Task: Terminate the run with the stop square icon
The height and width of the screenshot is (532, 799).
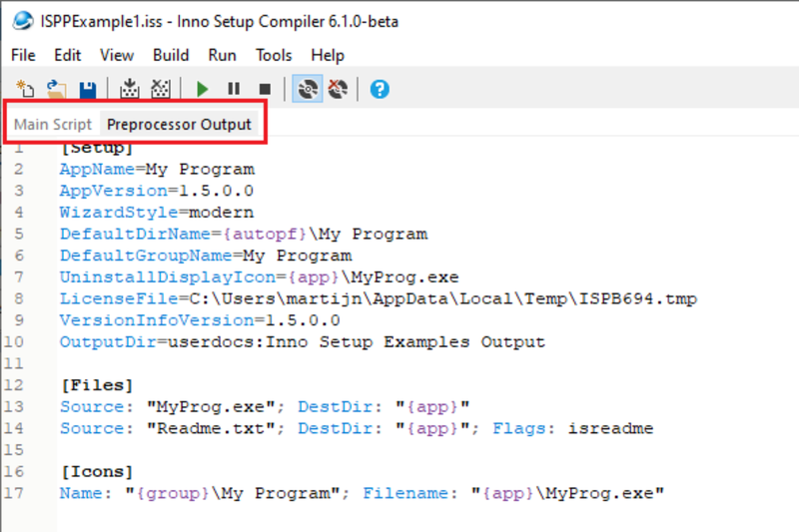Action: point(265,90)
